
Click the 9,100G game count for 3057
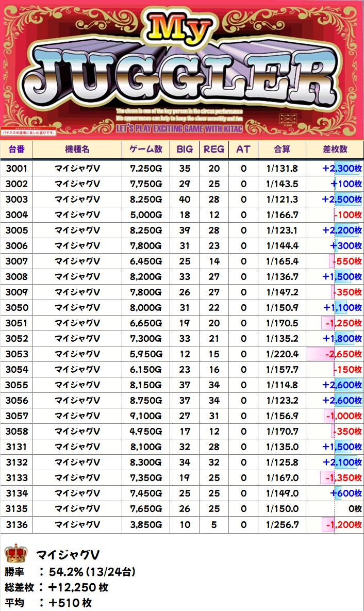(146, 416)
